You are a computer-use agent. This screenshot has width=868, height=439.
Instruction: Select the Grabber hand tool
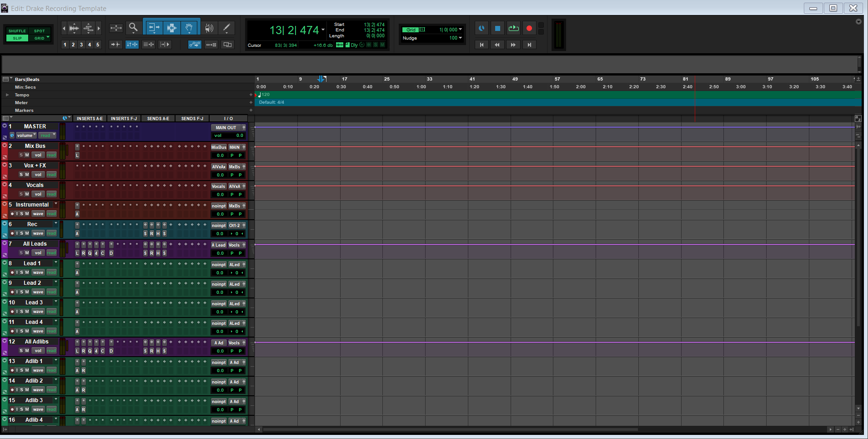coord(189,28)
